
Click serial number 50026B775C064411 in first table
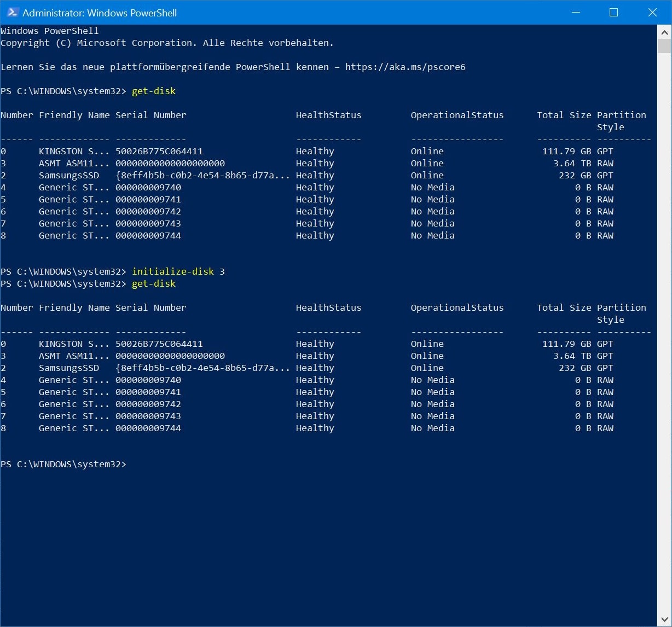tap(159, 151)
